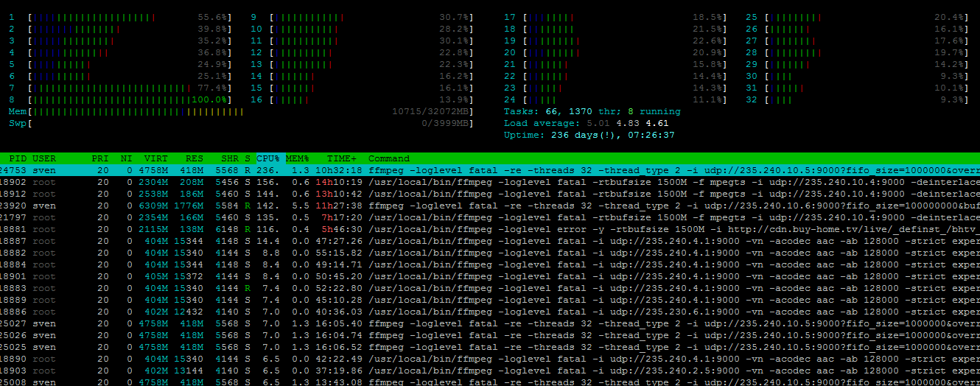Click TIME+ value 14h10:19

click(339, 182)
